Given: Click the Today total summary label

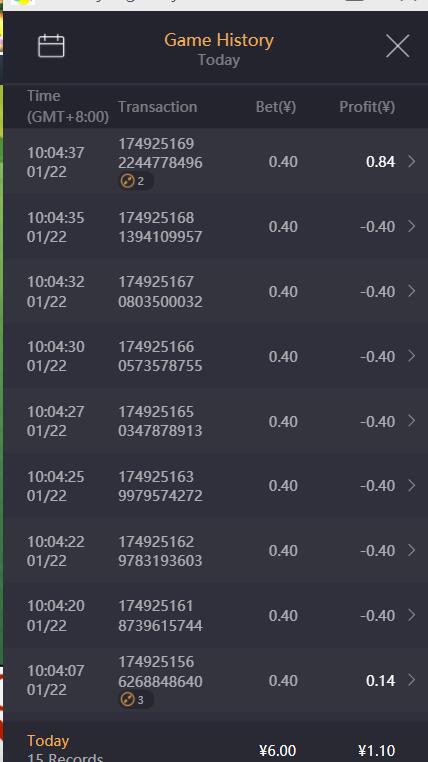Looking at the screenshot, I should click(48, 741).
